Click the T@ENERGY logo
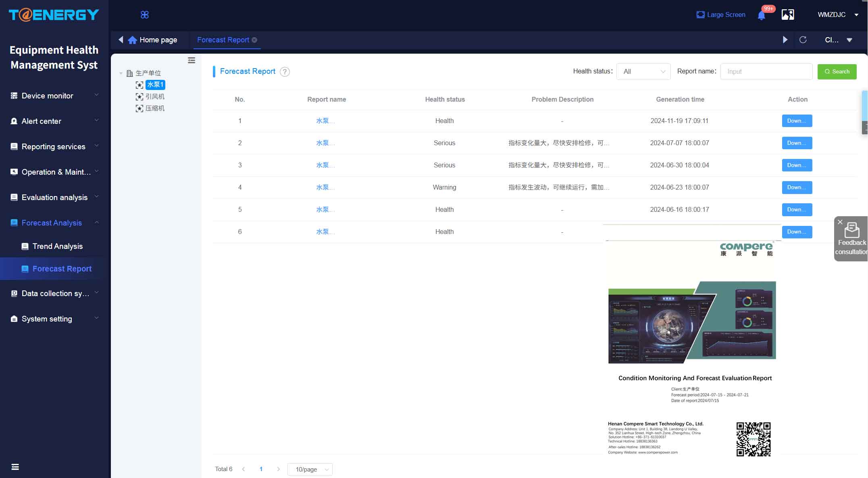868x478 pixels. [54, 15]
